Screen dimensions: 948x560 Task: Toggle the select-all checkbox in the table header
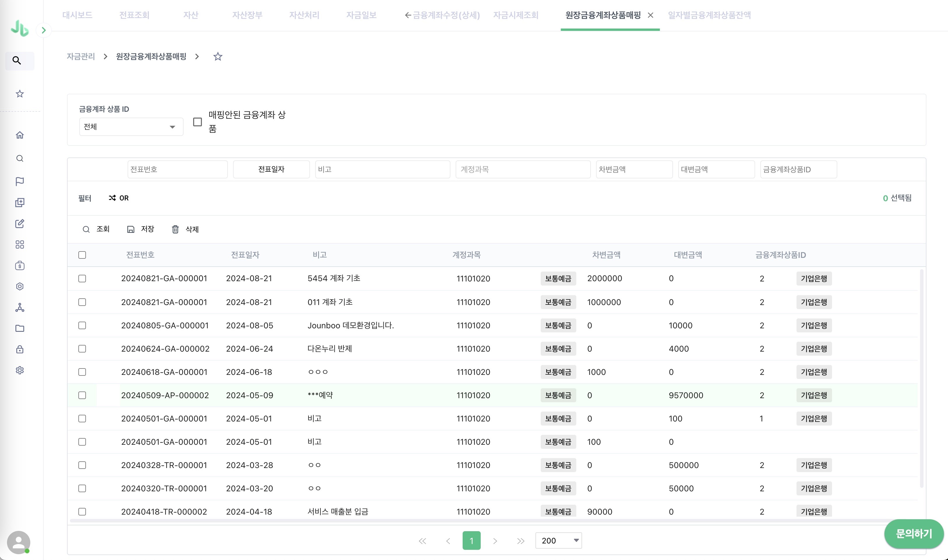[82, 255]
